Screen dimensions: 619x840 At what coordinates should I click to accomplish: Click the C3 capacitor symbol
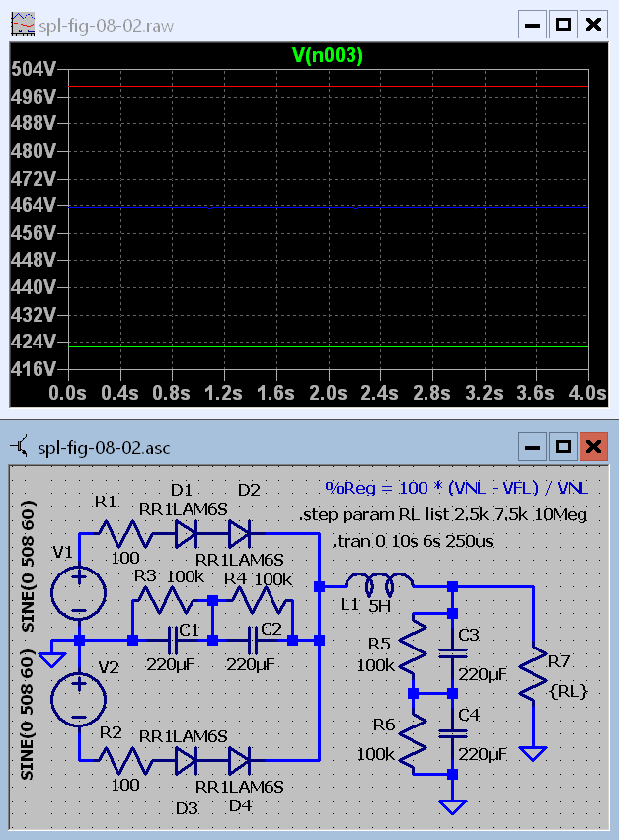(452, 651)
